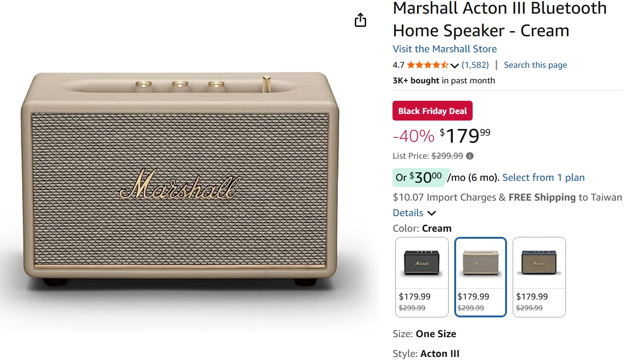The height and width of the screenshot is (364, 630).
Task: Click the main product image of the speaker
Action: click(x=184, y=184)
